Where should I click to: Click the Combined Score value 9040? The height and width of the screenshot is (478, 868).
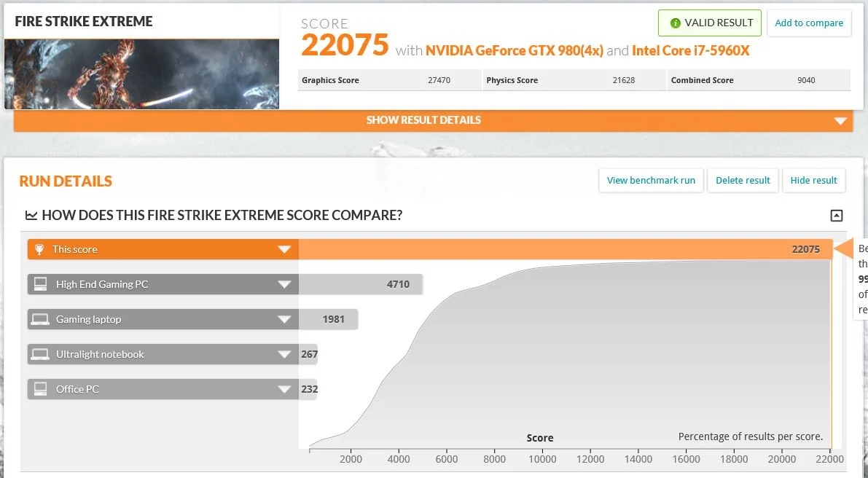point(806,80)
